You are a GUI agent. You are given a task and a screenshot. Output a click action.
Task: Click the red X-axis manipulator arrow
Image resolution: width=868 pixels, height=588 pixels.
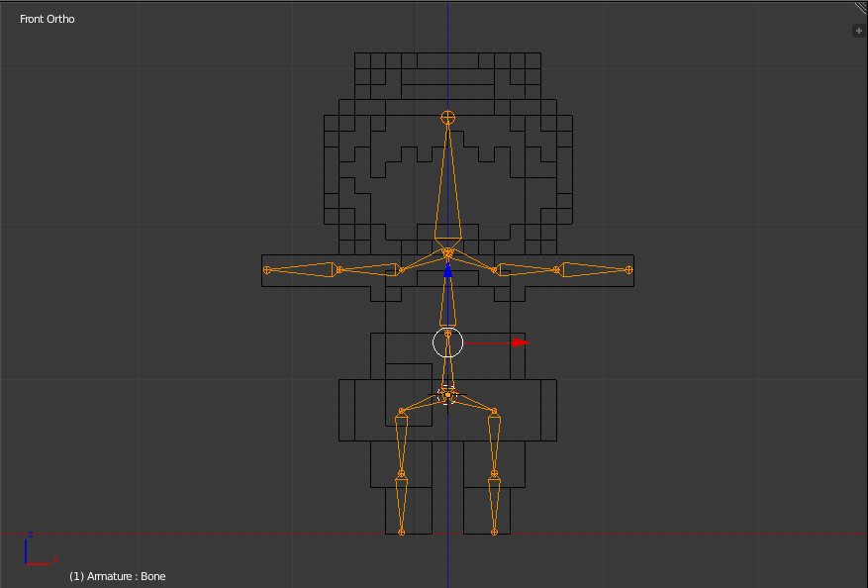tap(521, 343)
